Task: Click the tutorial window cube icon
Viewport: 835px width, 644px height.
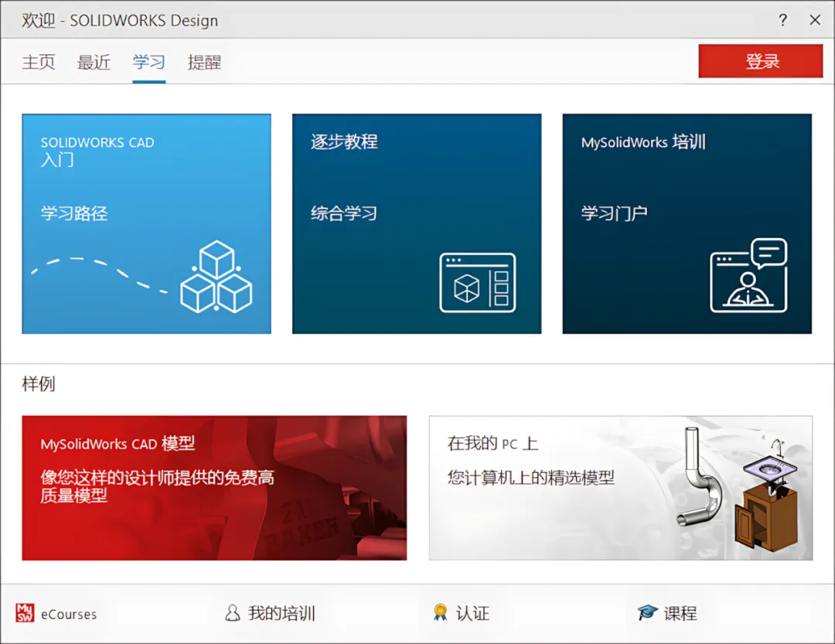Action: [478, 283]
